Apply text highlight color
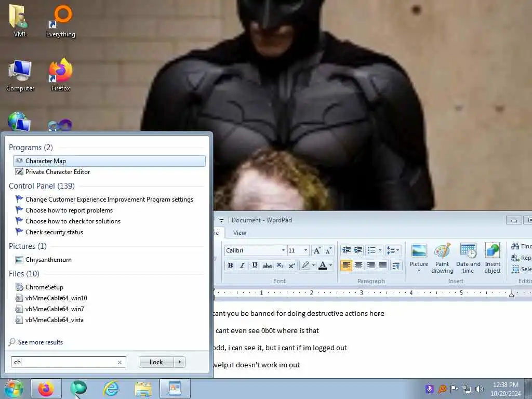 (305, 265)
